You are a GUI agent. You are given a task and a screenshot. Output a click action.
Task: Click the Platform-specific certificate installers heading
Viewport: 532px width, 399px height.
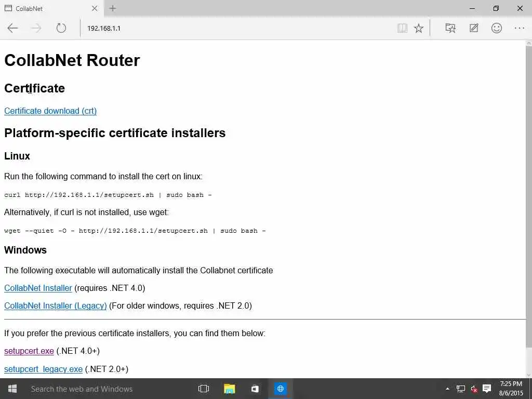tap(115, 133)
